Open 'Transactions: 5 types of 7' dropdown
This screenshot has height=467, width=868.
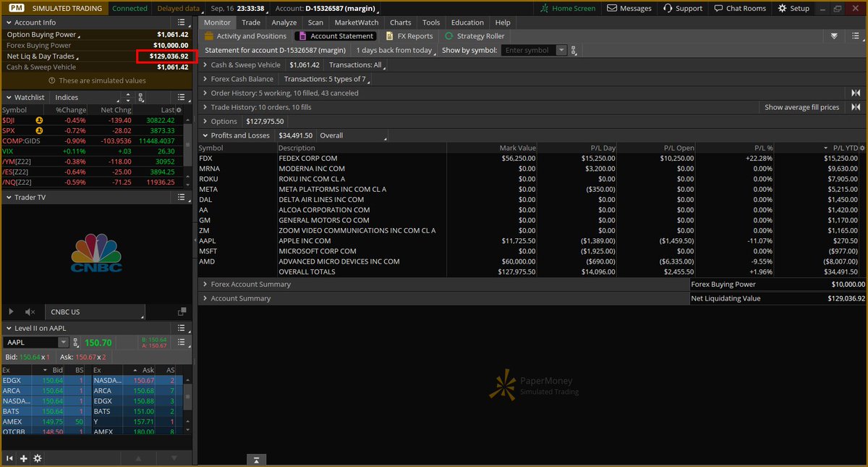click(x=327, y=79)
